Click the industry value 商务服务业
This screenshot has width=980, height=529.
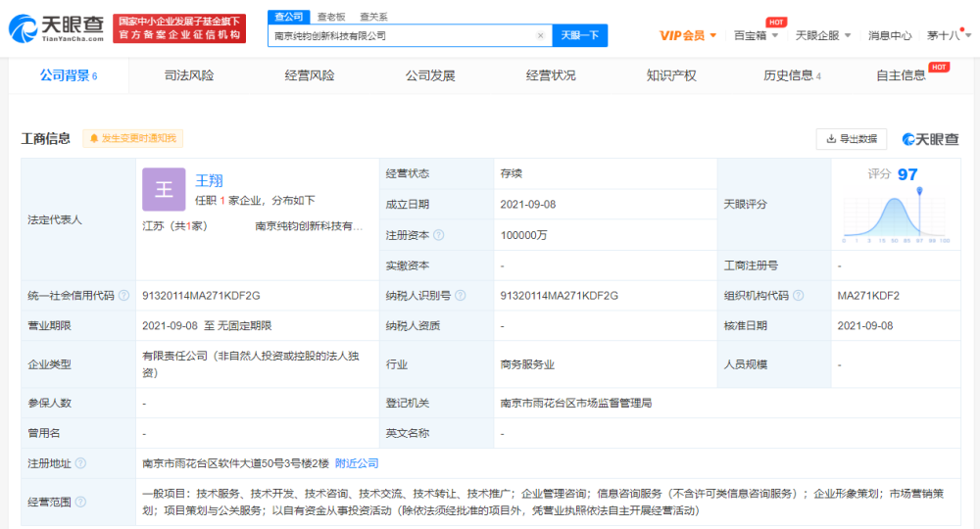527,364
